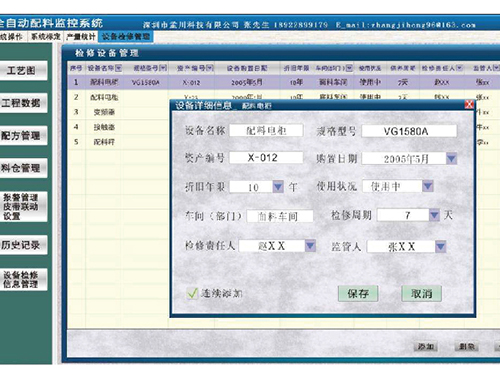Select row 5 cell '配料秤'
This screenshot has height=375, width=500.
click(104, 142)
